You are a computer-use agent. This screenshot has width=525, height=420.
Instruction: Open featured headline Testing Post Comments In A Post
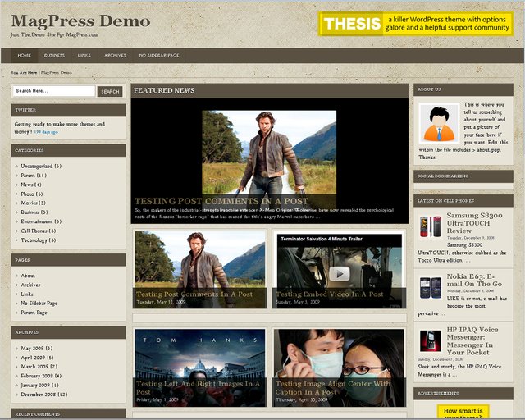(x=221, y=201)
